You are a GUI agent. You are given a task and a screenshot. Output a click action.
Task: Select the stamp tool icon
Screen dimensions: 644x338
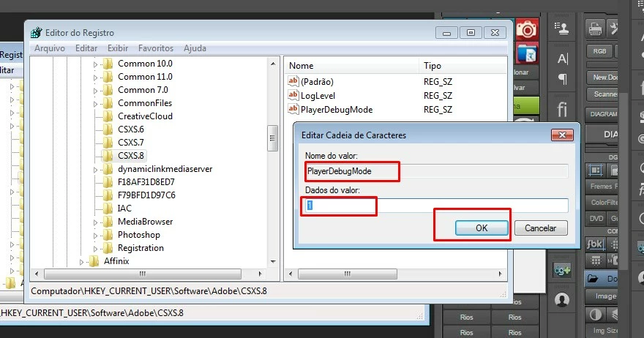[x=561, y=29]
